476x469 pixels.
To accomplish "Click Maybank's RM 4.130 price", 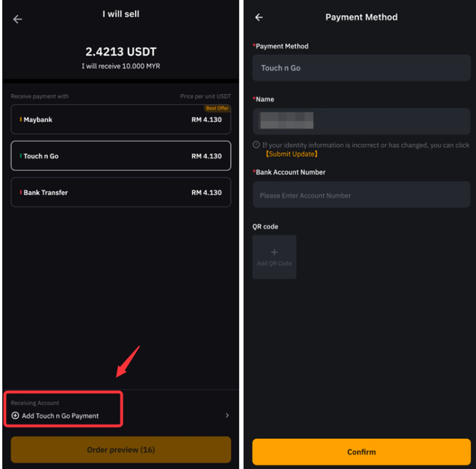I will (207, 120).
